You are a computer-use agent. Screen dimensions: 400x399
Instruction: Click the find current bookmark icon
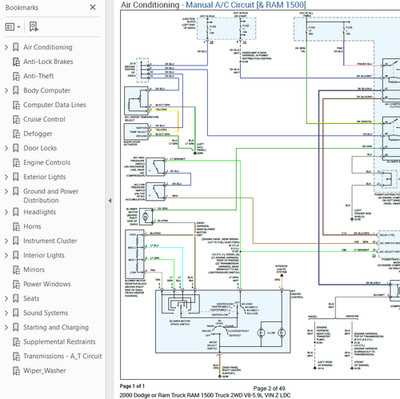click(x=34, y=27)
